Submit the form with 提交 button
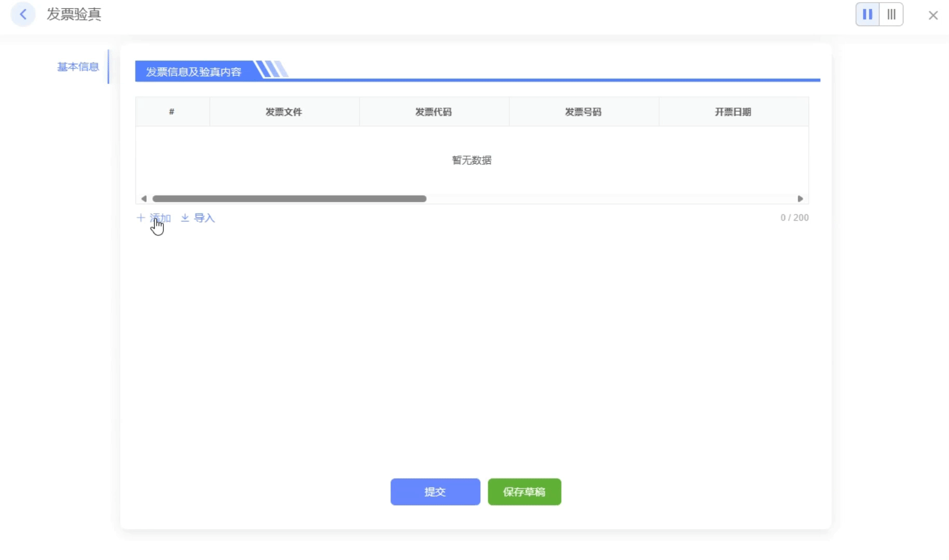The image size is (949, 560). pos(435,492)
